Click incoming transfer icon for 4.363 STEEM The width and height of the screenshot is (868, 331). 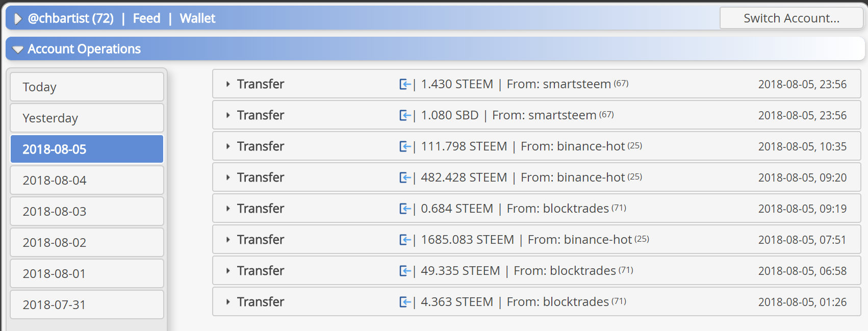tap(405, 302)
